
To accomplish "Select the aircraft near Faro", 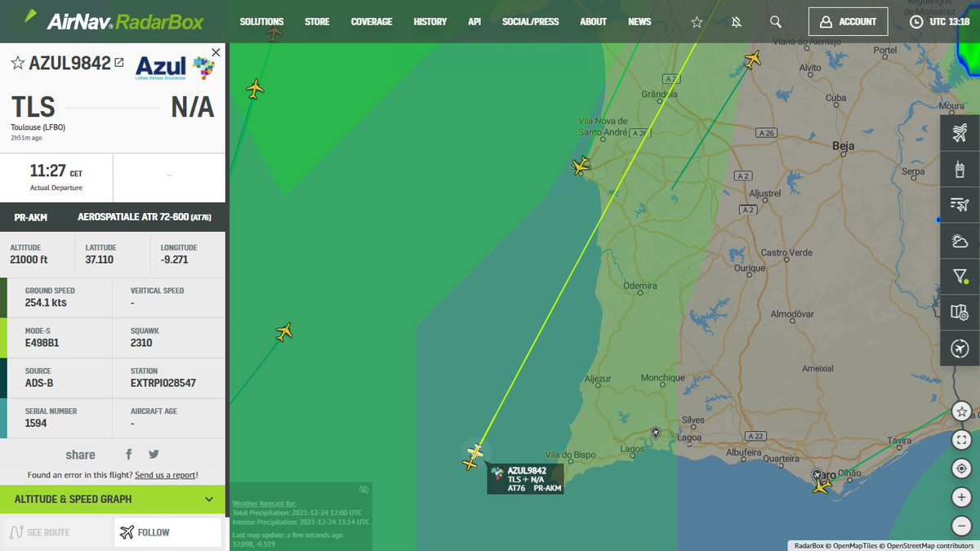I will [x=821, y=487].
